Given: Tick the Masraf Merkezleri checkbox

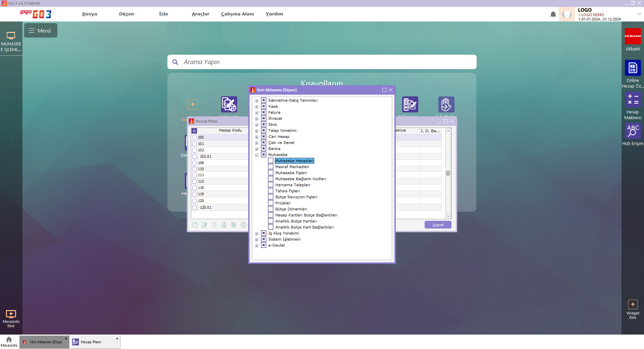Looking at the screenshot, I should (271, 167).
